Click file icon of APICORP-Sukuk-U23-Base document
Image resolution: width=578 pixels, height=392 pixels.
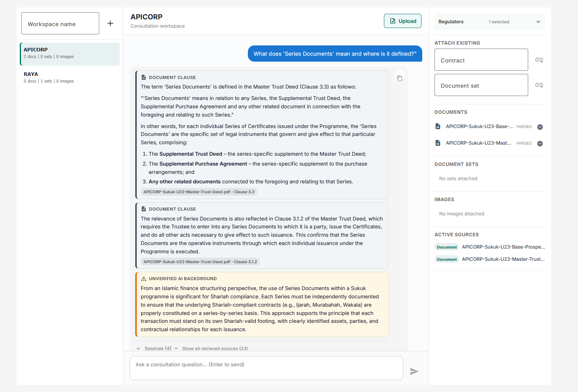(438, 126)
